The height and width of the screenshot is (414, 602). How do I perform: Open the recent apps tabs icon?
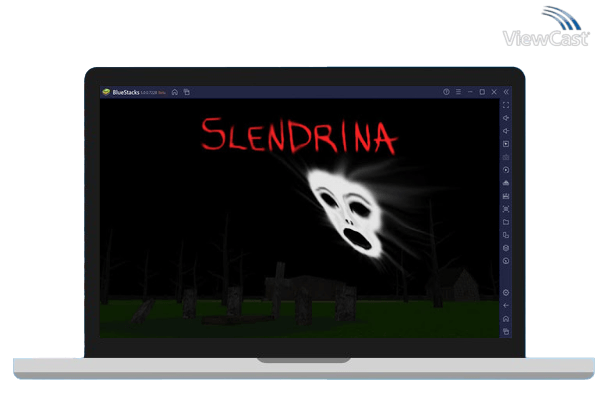pyautogui.click(x=187, y=92)
